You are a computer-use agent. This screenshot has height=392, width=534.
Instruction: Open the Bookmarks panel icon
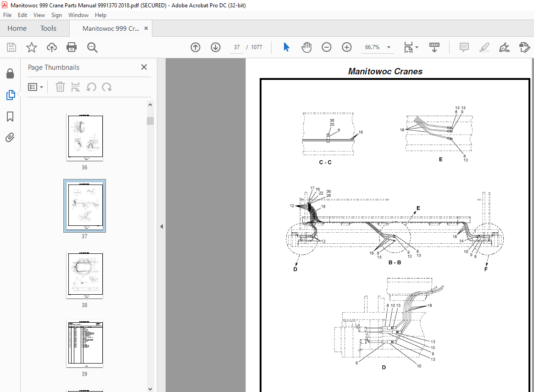(10, 117)
